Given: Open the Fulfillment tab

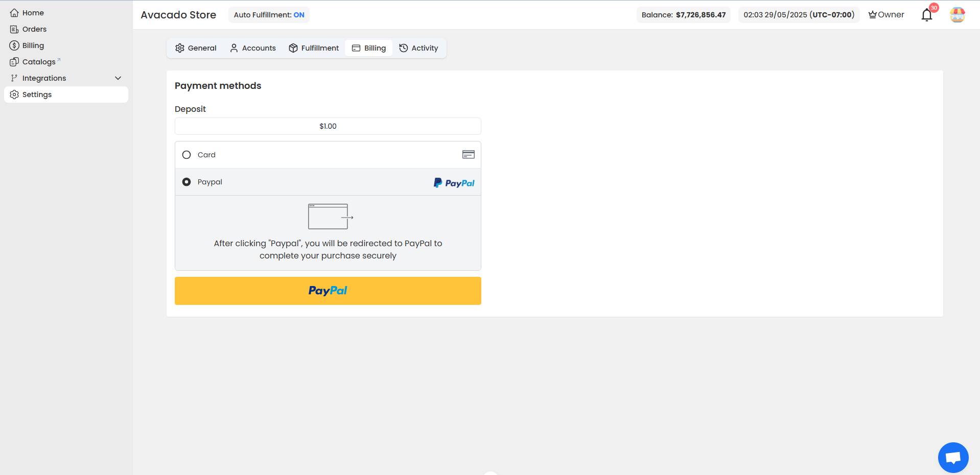Looking at the screenshot, I should pyautogui.click(x=314, y=48).
